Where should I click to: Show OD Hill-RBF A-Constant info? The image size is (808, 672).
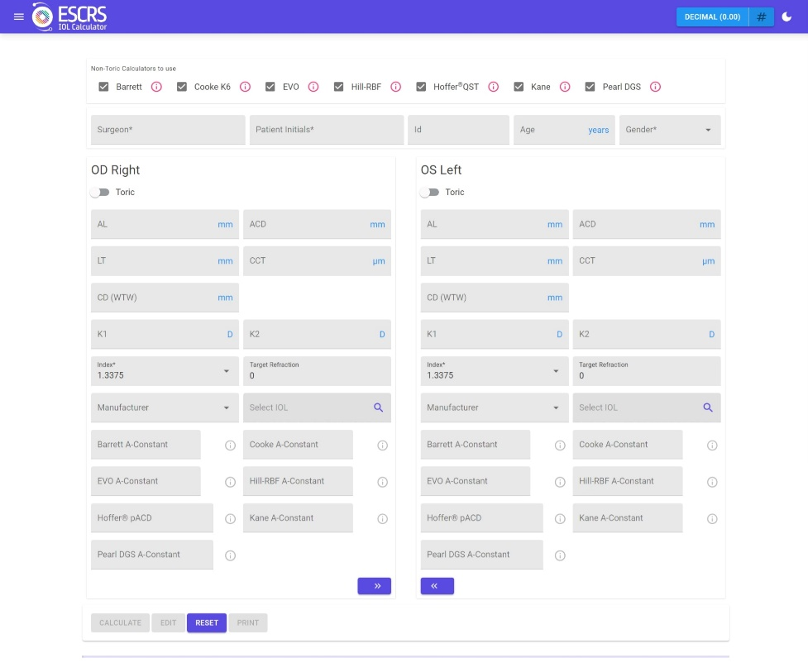(382, 482)
